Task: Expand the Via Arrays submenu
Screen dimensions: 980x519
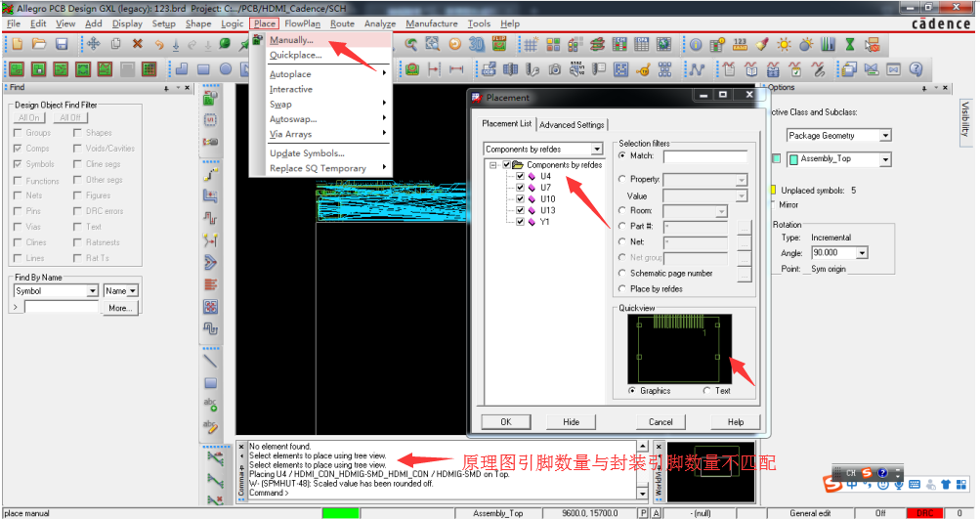Action: coord(328,134)
